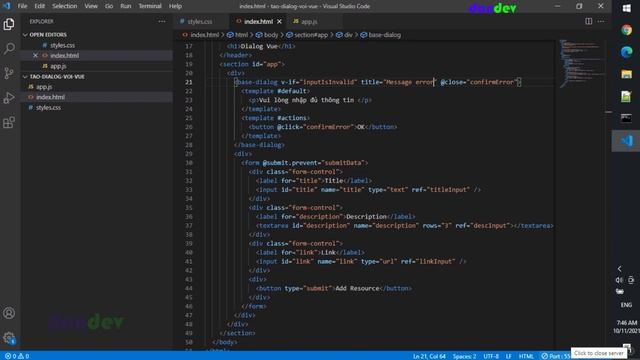Image resolution: width=640 pixels, height=360 pixels.
Task: Open the Manage gear icon
Action: 9,338
